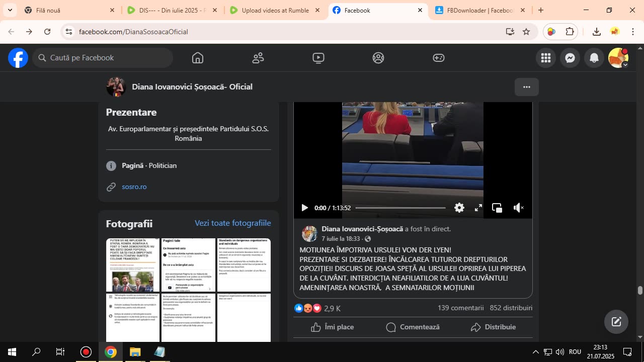The height and width of the screenshot is (362, 644).
Task: Go back in browser history
Action: (x=11, y=32)
